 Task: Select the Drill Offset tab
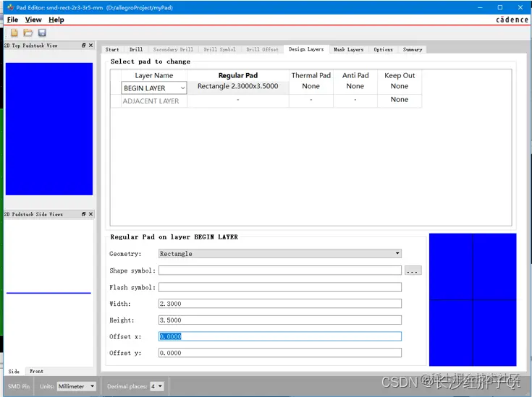click(262, 49)
